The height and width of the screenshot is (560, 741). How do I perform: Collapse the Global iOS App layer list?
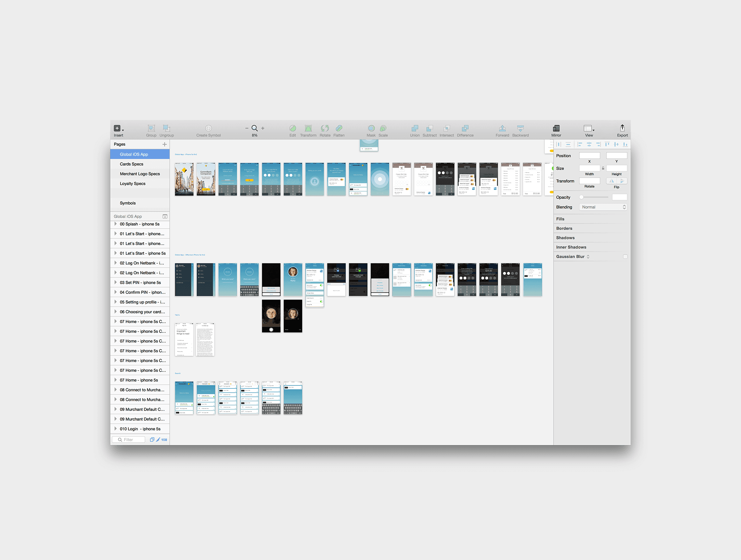click(x=165, y=216)
